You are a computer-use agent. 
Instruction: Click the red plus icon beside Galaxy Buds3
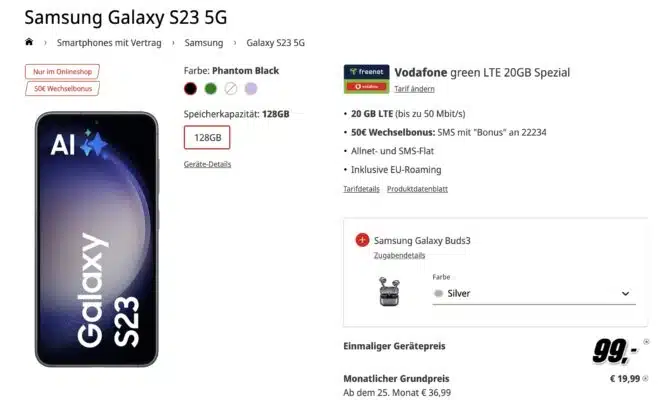pyautogui.click(x=362, y=240)
